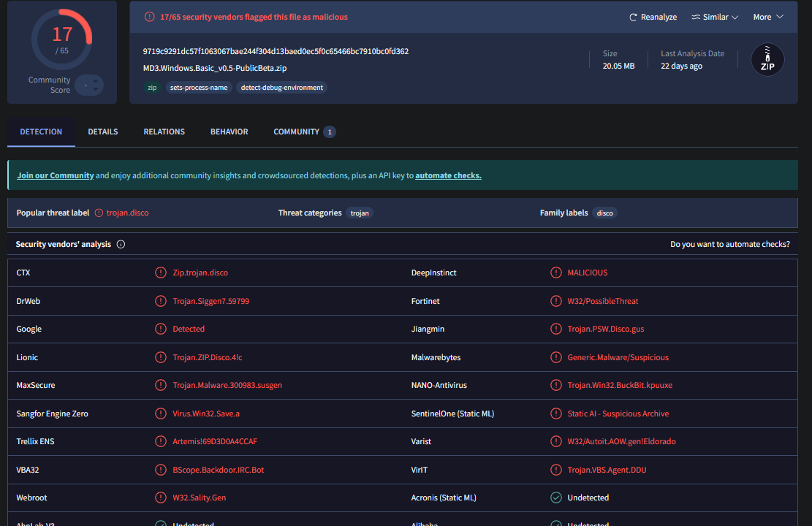
Task: Click the Varist alert icon
Action: click(555, 441)
